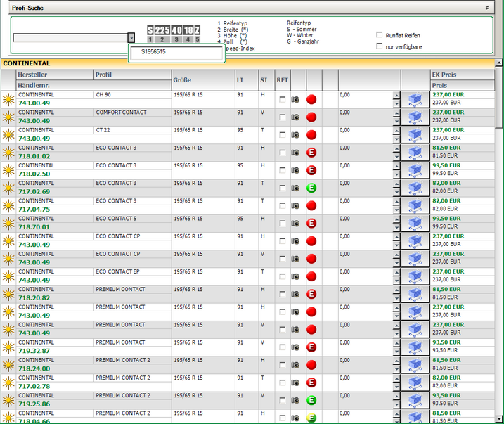Viewport: 504px width, 424px height.
Task: Click red availability dot for COMFORT CONTACT
Action: pos(311,117)
